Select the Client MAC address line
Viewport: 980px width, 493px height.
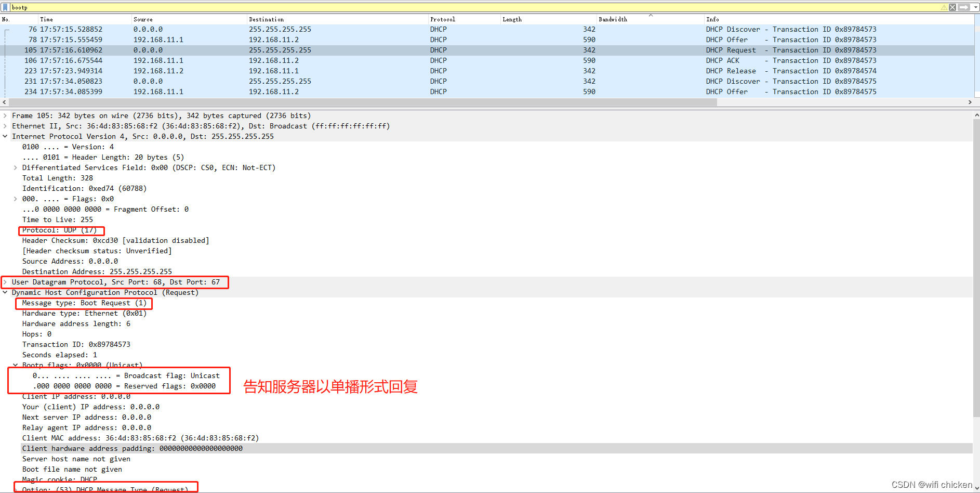coord(140,438)
